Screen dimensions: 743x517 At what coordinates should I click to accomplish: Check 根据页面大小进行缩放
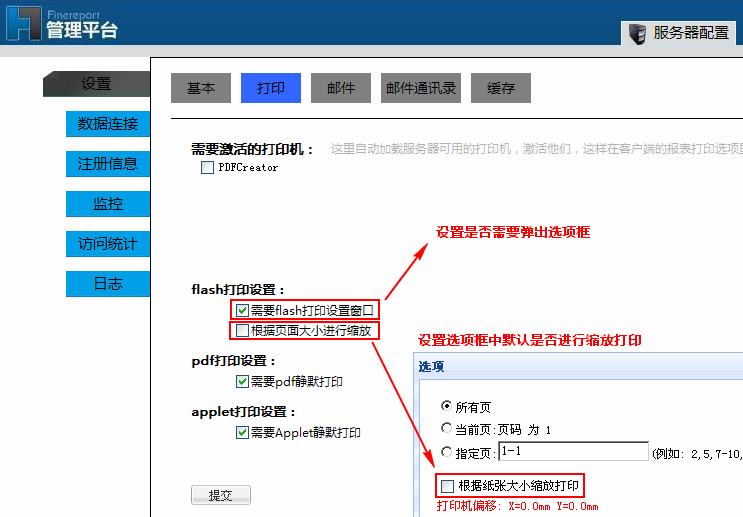point(242,330)
